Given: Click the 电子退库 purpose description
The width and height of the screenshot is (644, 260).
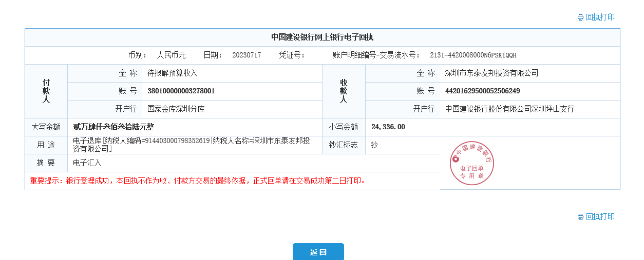Looking at the screenshot, I should 192,145.
